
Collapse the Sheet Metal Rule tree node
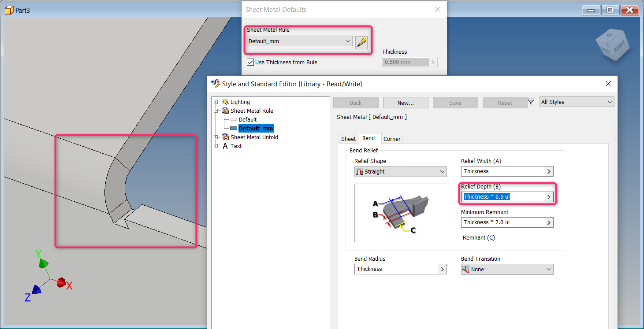coord(216,111)
